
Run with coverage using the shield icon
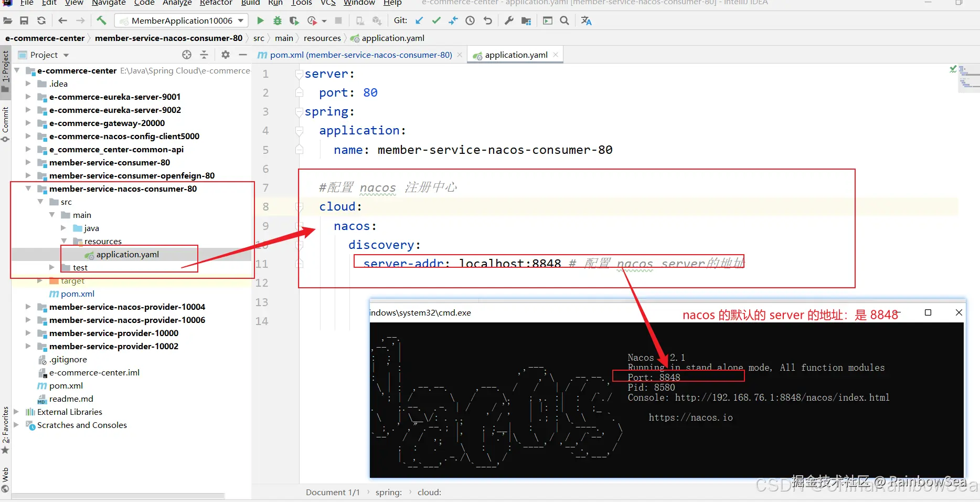pyautogui.click(x=294, y=20)
